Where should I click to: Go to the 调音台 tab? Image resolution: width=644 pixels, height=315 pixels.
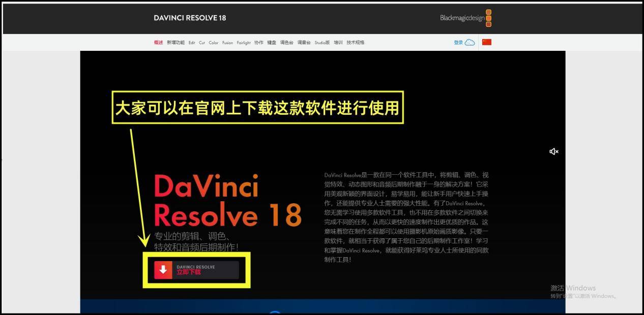[304, 43]
